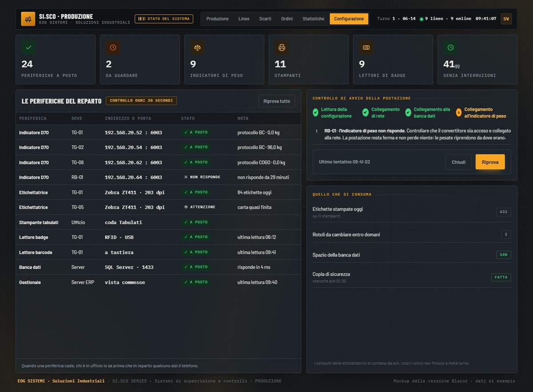Click the Controllo ogni 30 secondi badge
Viewport: 533px width, 392px height.
[141, 101]
